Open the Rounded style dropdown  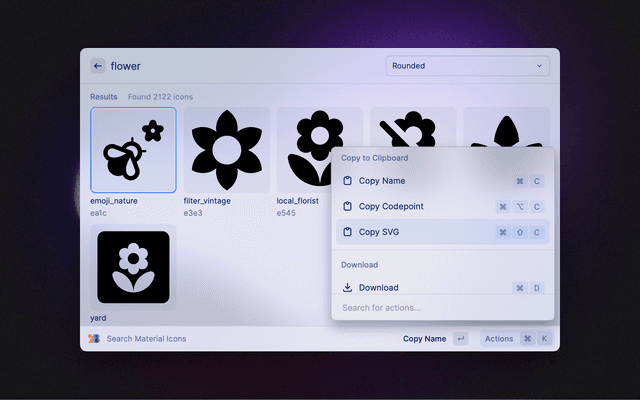click(x=467, y=66)
